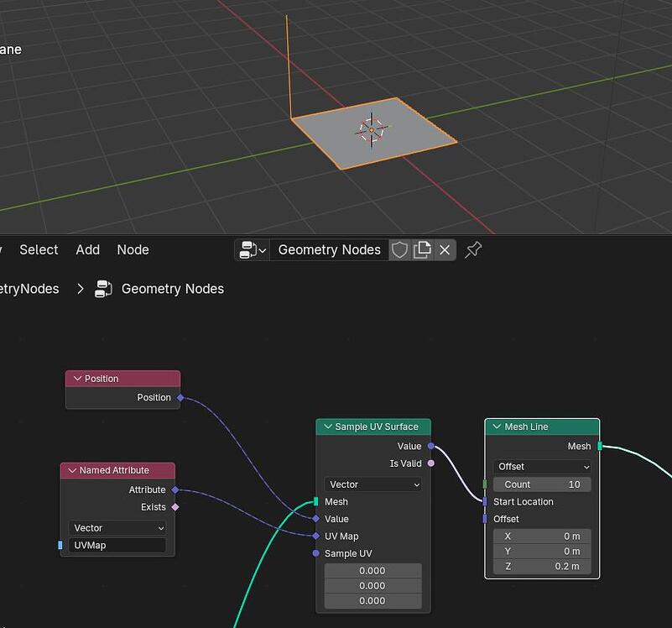Click the Offset Z 0.2 m field

[x=542, y=566]
